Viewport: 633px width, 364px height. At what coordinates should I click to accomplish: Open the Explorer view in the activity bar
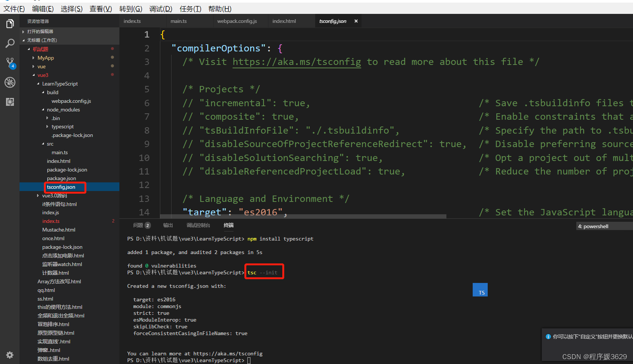click(10, 23)
